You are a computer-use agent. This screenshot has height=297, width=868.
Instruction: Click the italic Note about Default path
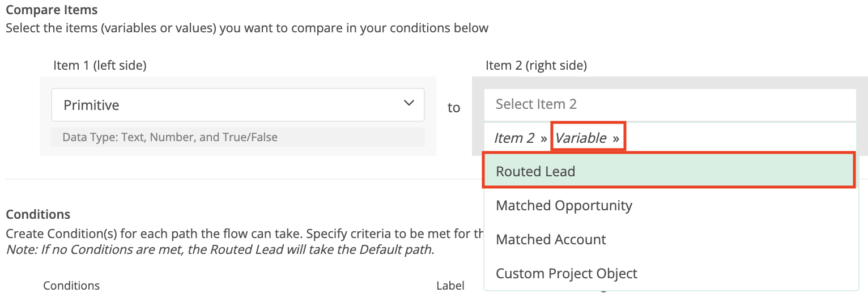(220, 249)
